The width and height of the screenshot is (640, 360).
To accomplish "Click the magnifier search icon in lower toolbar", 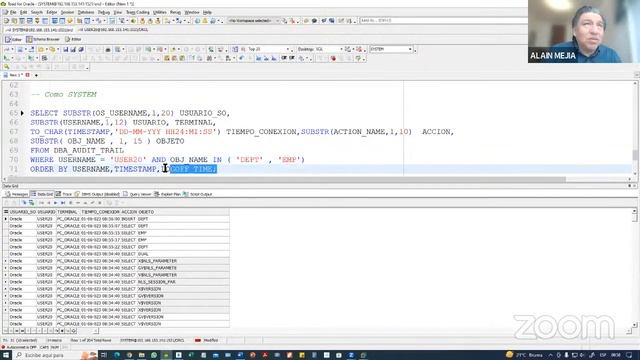I will [x=7, y=67].
